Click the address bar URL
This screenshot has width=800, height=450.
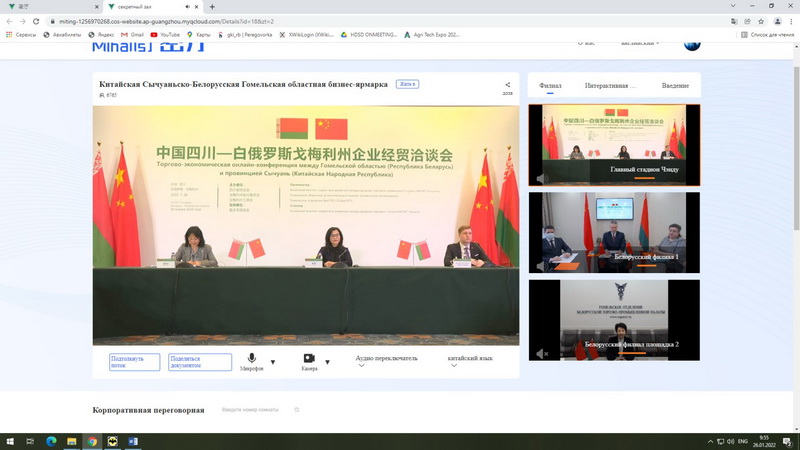pos(166,21)
